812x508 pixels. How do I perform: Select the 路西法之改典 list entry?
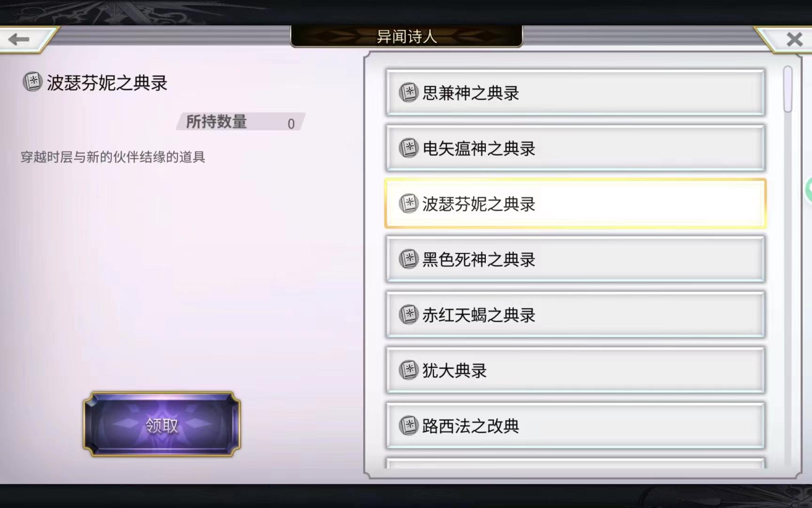tap(576, 426)
